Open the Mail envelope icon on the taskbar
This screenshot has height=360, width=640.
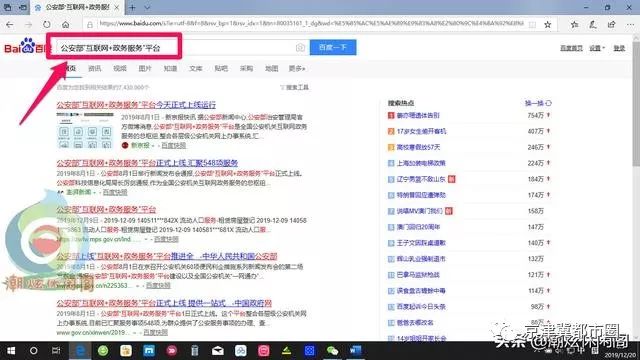point(218,351)
